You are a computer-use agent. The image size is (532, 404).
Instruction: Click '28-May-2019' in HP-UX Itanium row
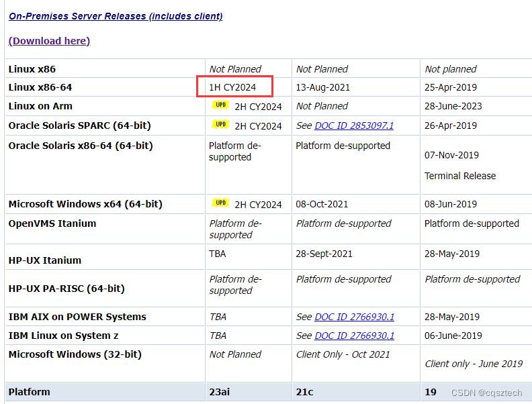(452, 254)
